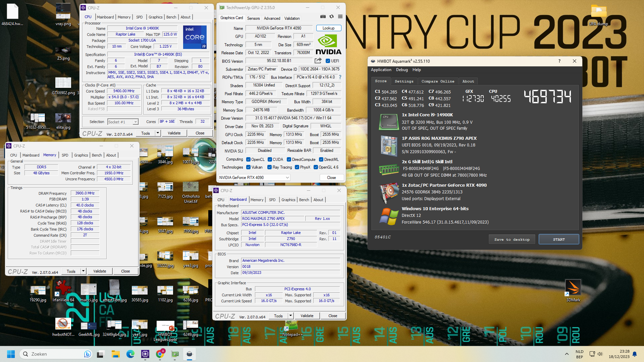Open Application menu in Aquamark
The height and width of the screenshot is (362, 644).
[x=381, y=70]
